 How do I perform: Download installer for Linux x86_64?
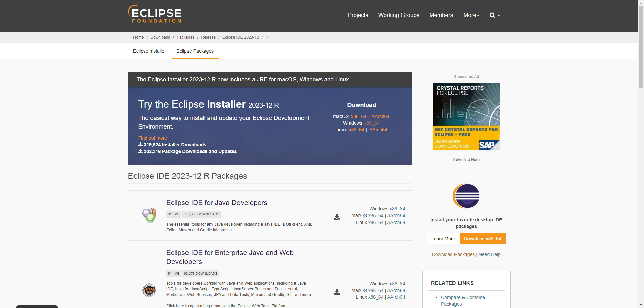[356, 130]
